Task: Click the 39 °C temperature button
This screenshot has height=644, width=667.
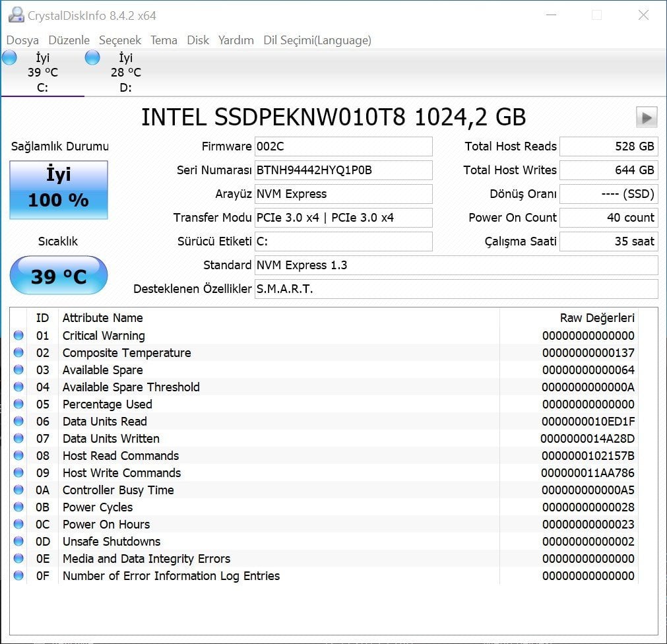Action: (x=59, y=275)
